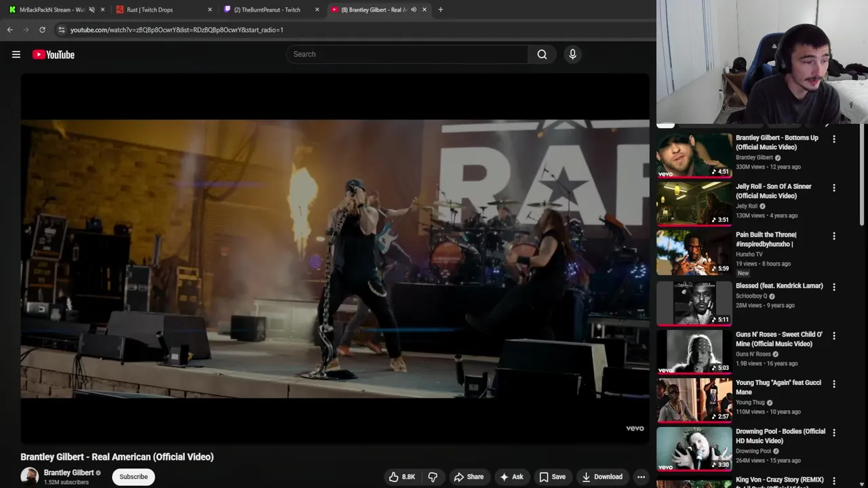Open options menu for Drowning Pool Bodies

(834, 432)
